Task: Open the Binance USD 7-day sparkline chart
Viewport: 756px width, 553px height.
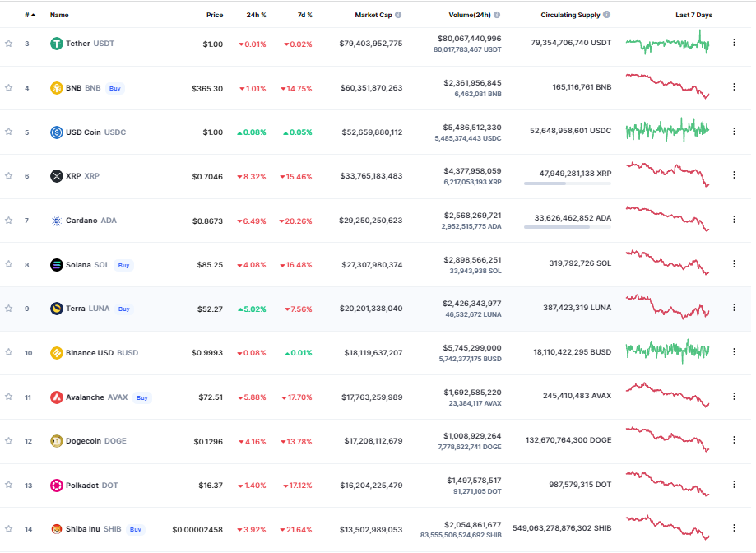Action: coord(667,351)
